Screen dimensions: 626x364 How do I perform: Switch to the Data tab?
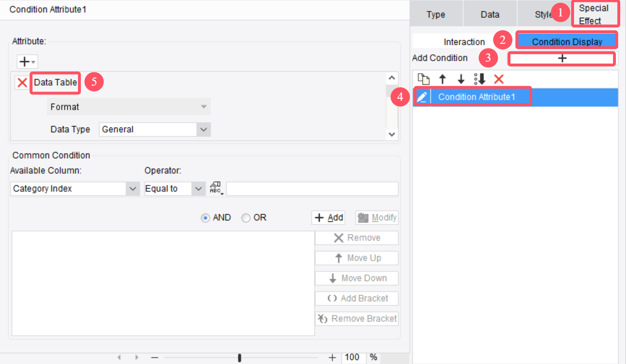pyautogui.click(x=490, y=14)
